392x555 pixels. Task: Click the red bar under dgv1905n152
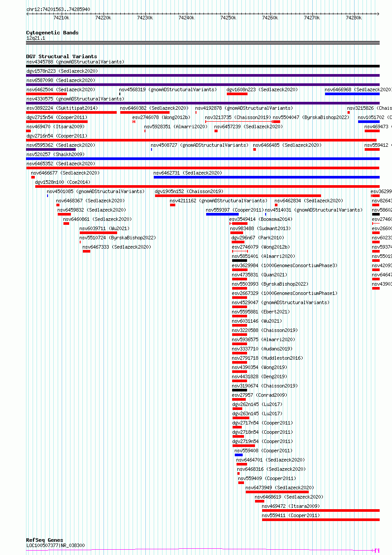click(238, 196)
